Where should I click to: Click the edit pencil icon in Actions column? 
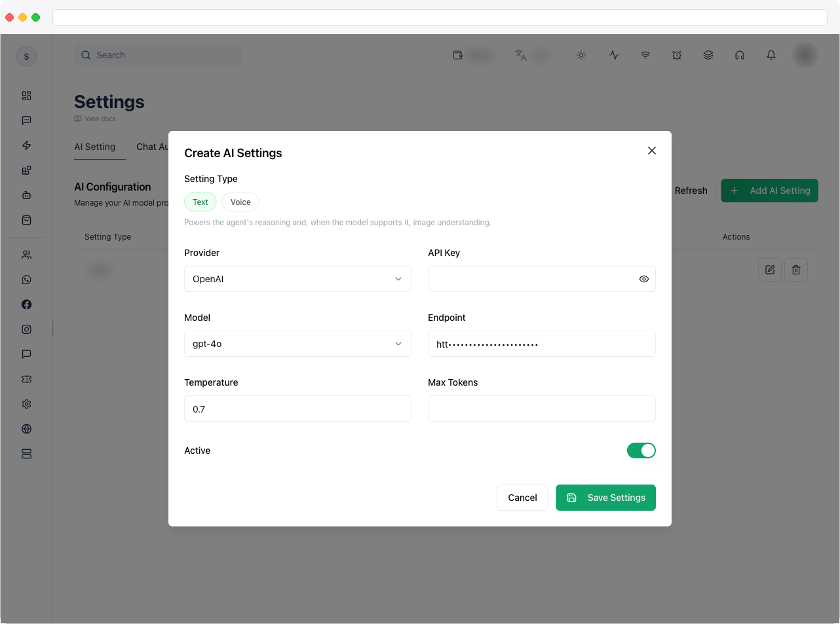point(770,270)
